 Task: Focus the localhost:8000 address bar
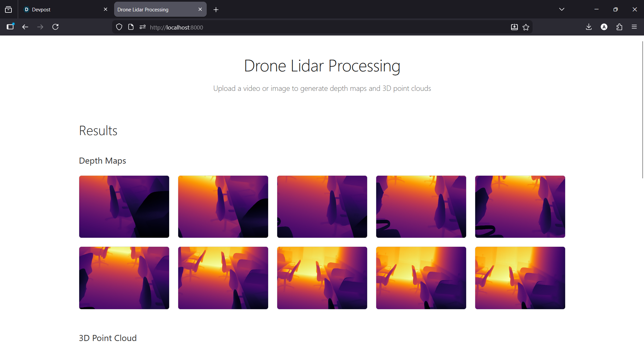point(322,27)
